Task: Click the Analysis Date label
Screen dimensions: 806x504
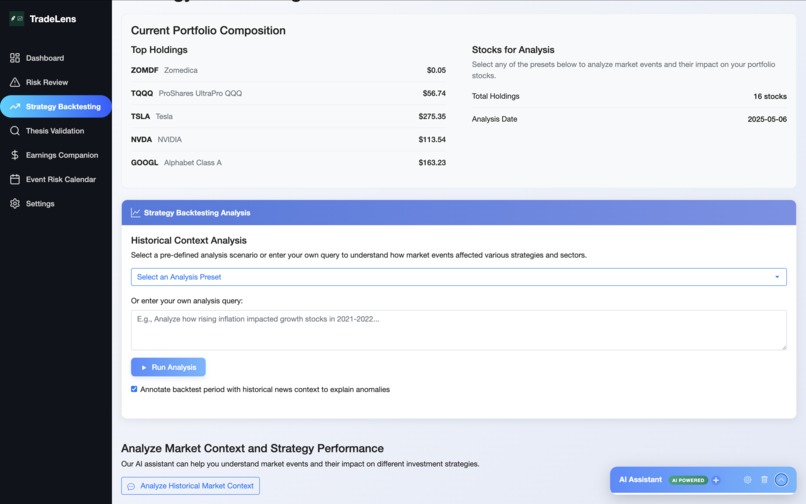Action: coord(494,119)
